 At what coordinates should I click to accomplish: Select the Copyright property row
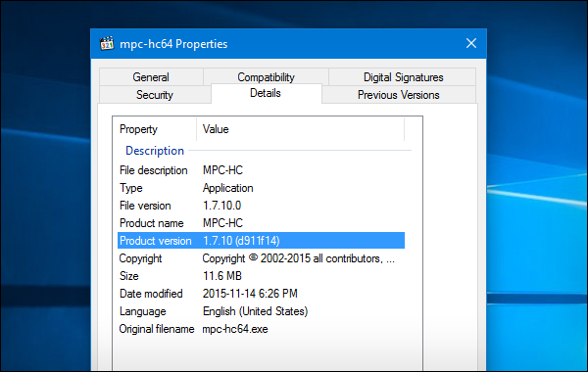tap(261, 258)
